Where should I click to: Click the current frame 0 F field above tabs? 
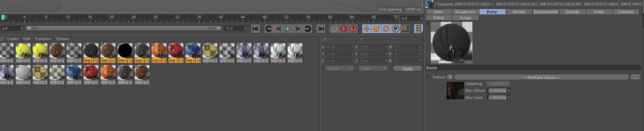pyautogui.click(x=412, y=18)
